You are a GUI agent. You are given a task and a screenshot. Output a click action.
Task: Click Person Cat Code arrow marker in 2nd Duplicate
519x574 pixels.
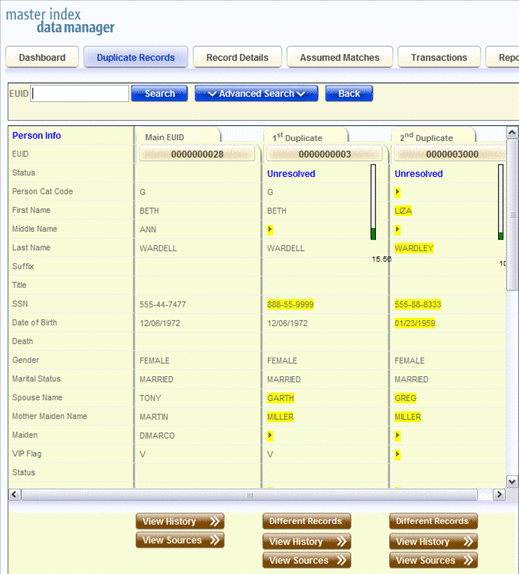397,192
